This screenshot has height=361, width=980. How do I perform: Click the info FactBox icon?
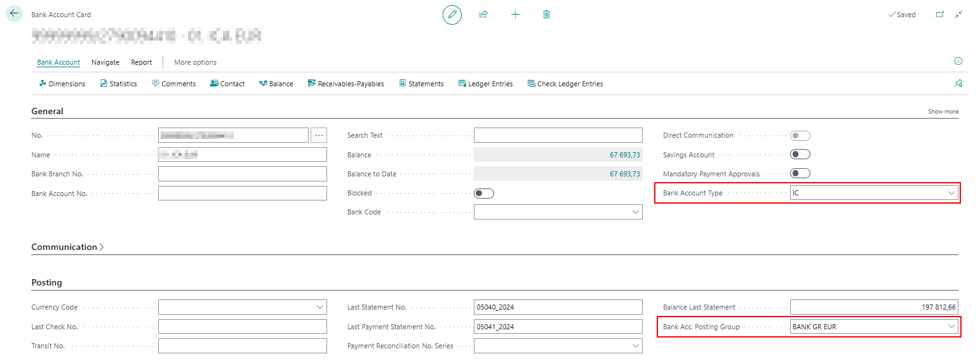pyautogui.click(x=958, y=62)
